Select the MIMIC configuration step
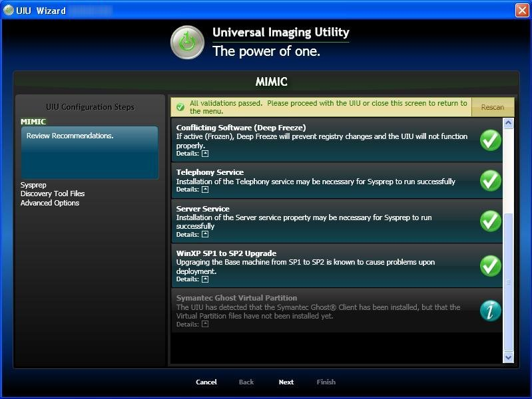The width and height of the screenshot is (532, 399). [33, 121]
